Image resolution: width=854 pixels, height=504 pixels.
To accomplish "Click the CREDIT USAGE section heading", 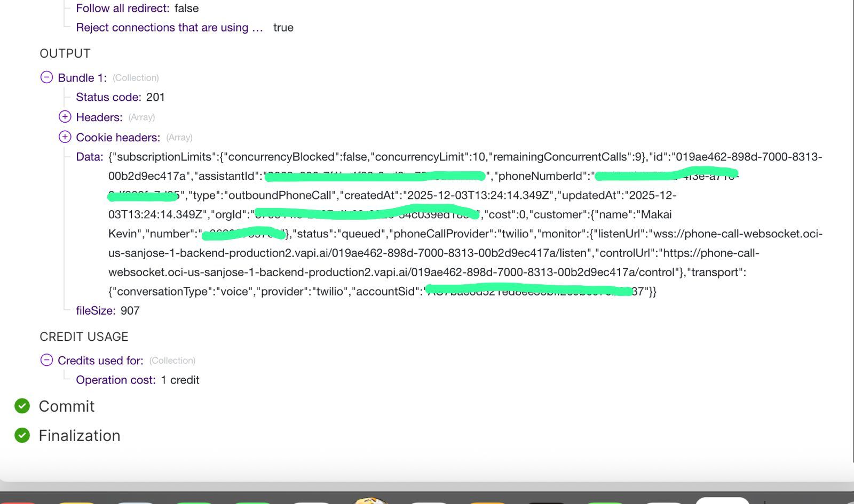I will pos(84,337).
